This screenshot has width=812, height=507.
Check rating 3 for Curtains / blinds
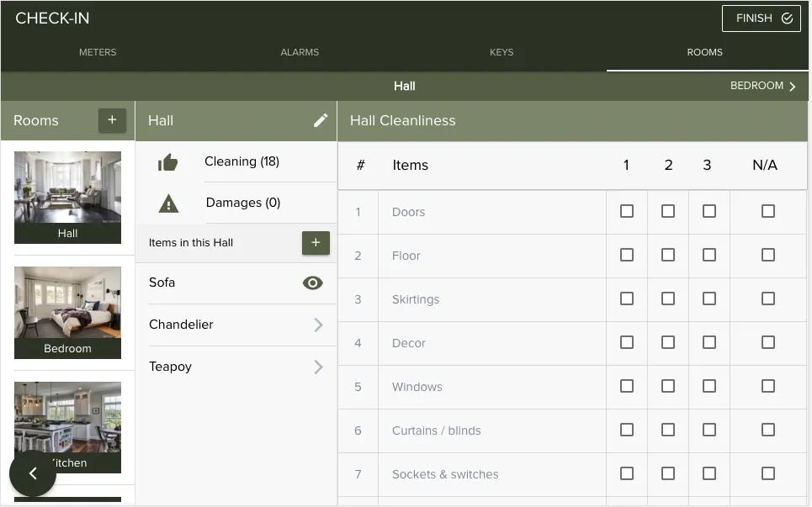point(709,430)
